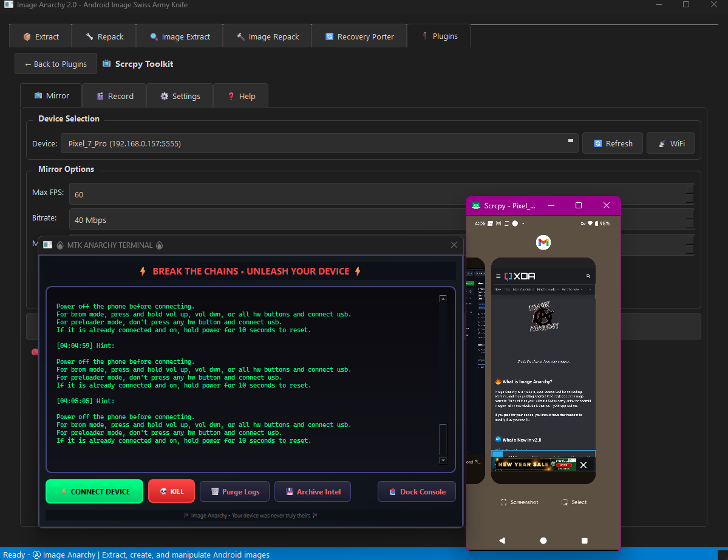Click the '[04:04:59] Hint:' log line
This screenshot has width=728, height=560.
tap(86, 346)
